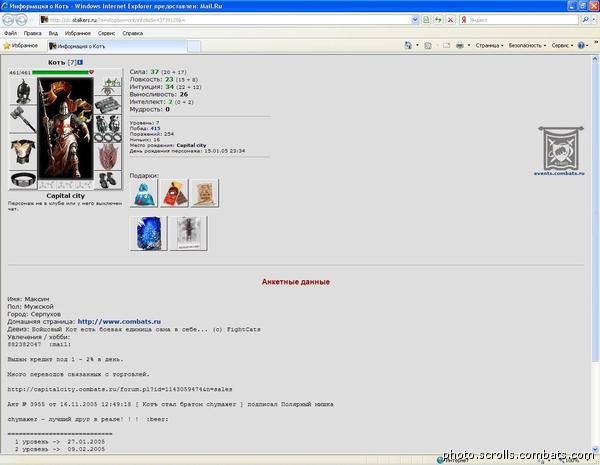This screenshot has width=600, height=465.
Task: Open the Страница toolbar dropdown
Action: 489,46
